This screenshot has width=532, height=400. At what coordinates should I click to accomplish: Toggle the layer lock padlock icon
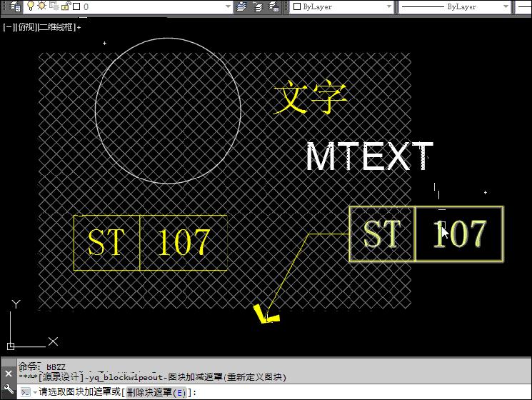click(64, 6)
